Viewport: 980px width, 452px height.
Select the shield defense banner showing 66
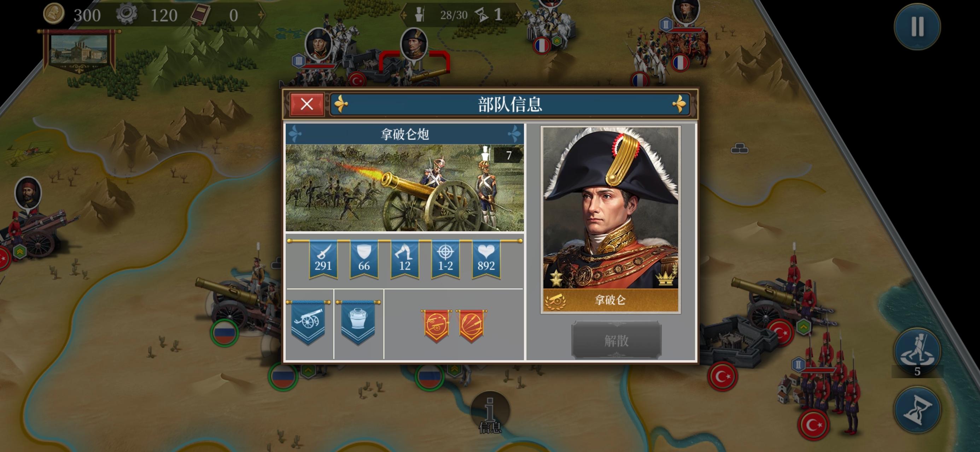pos(364,260)
